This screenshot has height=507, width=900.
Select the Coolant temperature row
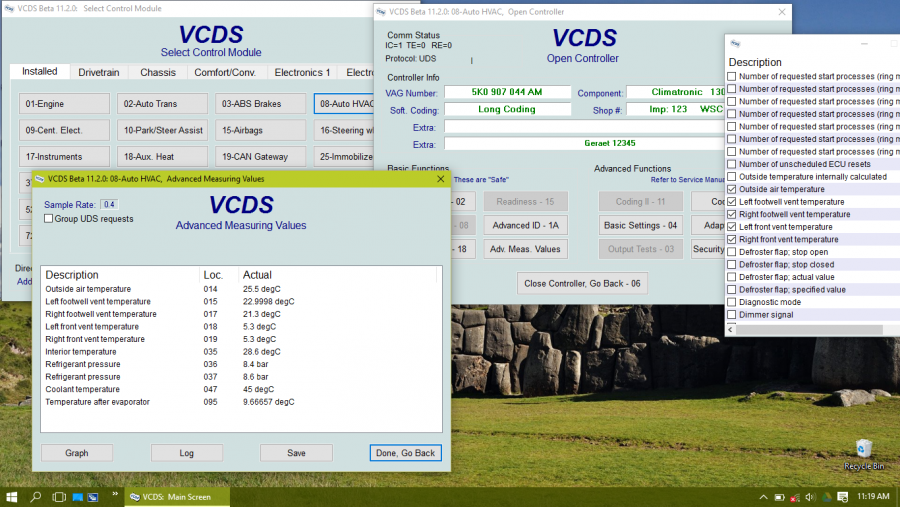241,389
